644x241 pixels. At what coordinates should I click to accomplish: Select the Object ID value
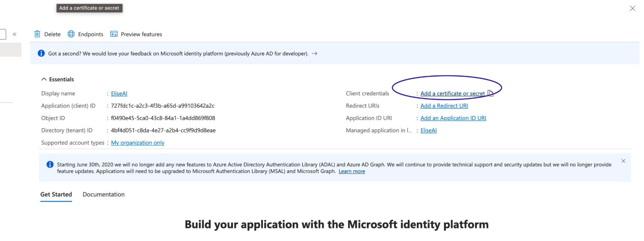[x=163, y=118]
